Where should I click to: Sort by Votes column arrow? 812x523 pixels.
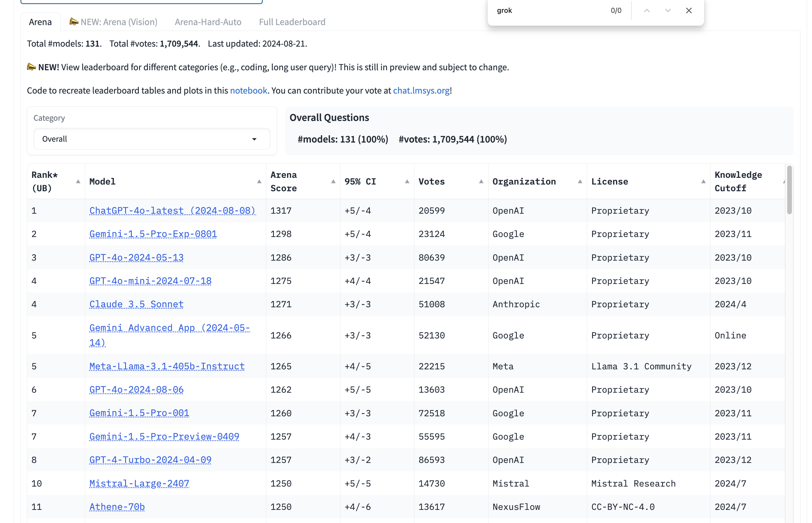[x=481, y=181]
